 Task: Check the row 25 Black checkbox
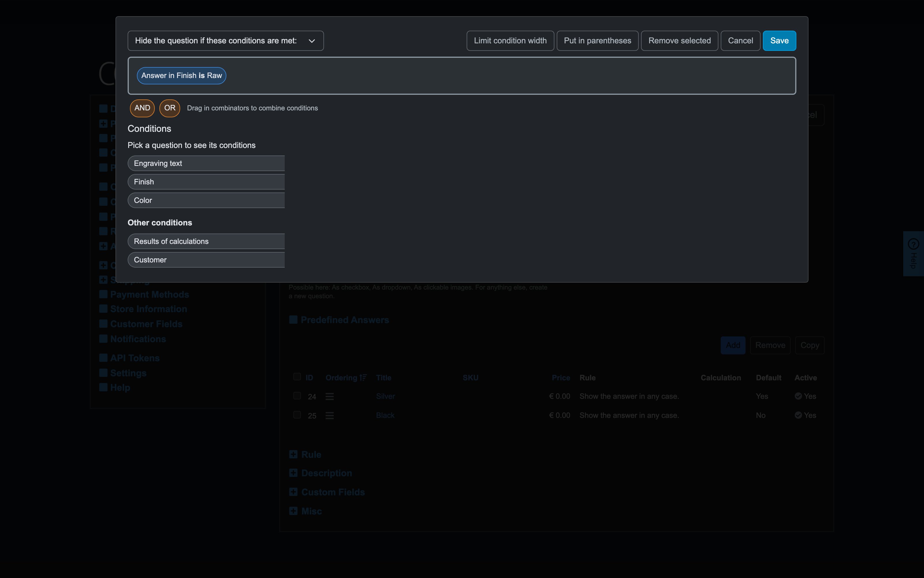click(297, 415)
